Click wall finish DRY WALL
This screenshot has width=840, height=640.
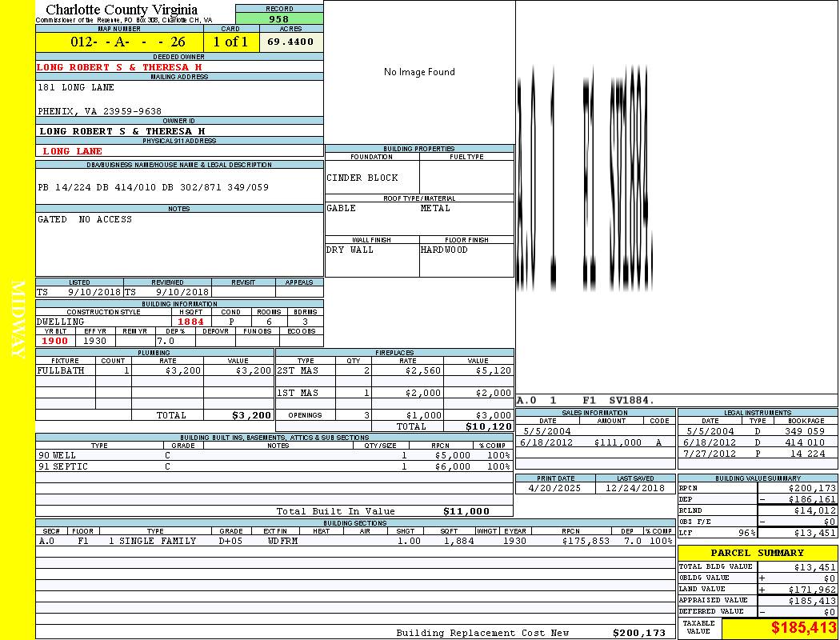point(350,250)
